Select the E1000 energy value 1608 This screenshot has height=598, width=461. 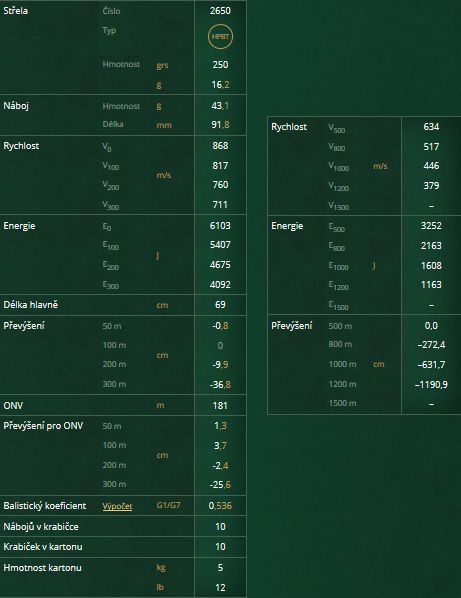coord(431,265)
